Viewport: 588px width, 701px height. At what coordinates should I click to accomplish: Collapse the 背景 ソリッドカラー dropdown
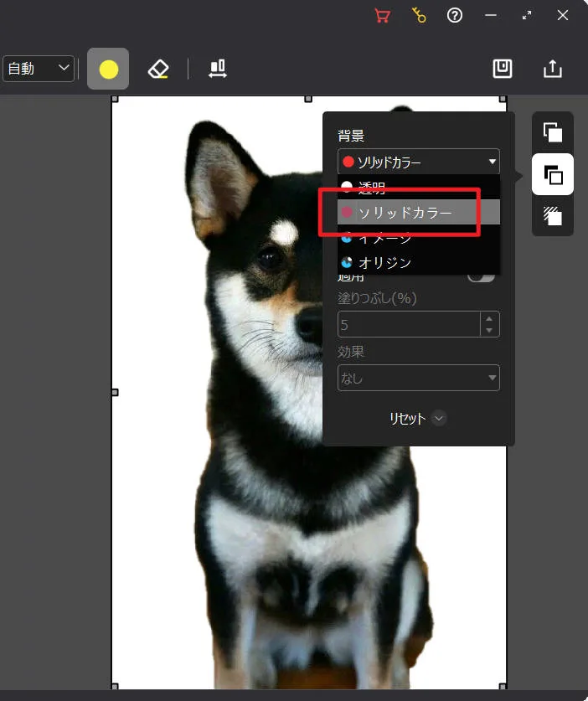click(x=418, y=162)
